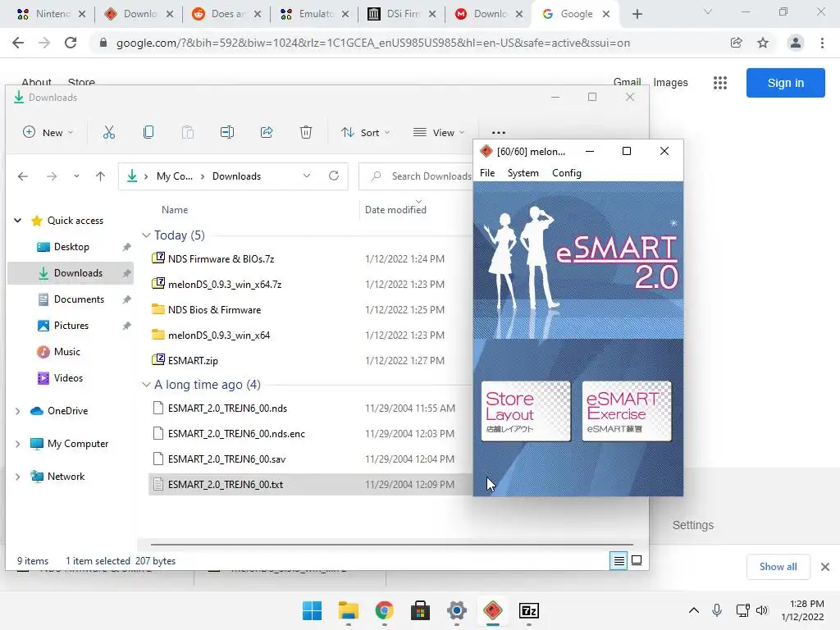Collapse the Quick access tree
840x630 pixels.
18,220
